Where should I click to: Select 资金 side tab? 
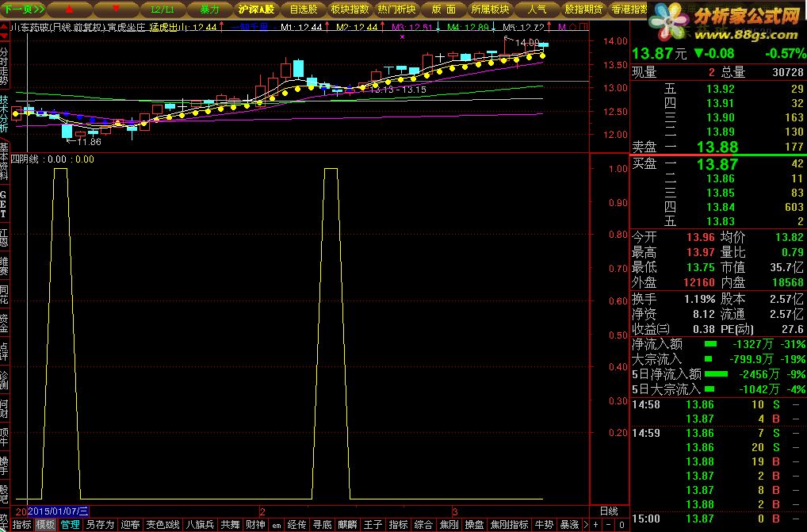4,323
